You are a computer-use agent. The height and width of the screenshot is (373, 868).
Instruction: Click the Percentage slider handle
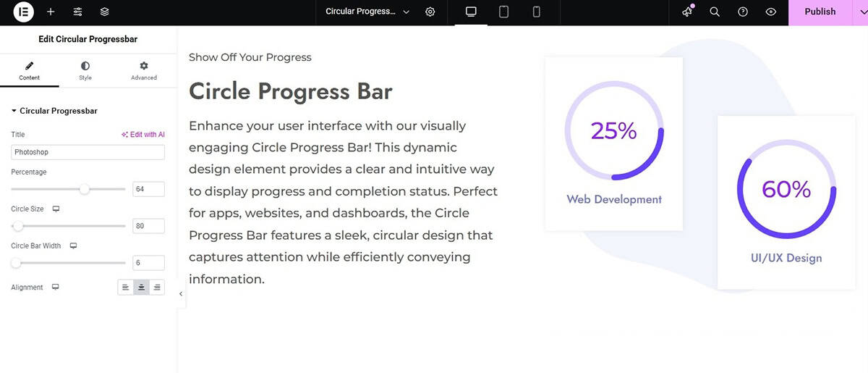tap(85, 189)
